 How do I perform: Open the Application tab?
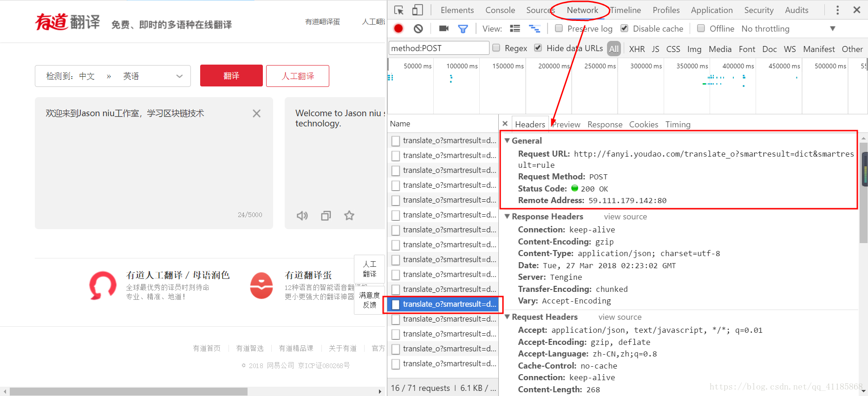[x=711, y=10]
